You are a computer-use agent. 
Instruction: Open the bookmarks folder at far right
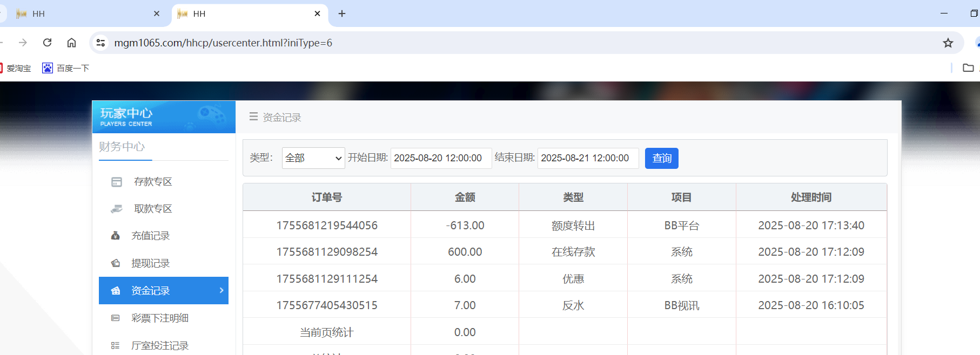(x=968, y=68)
